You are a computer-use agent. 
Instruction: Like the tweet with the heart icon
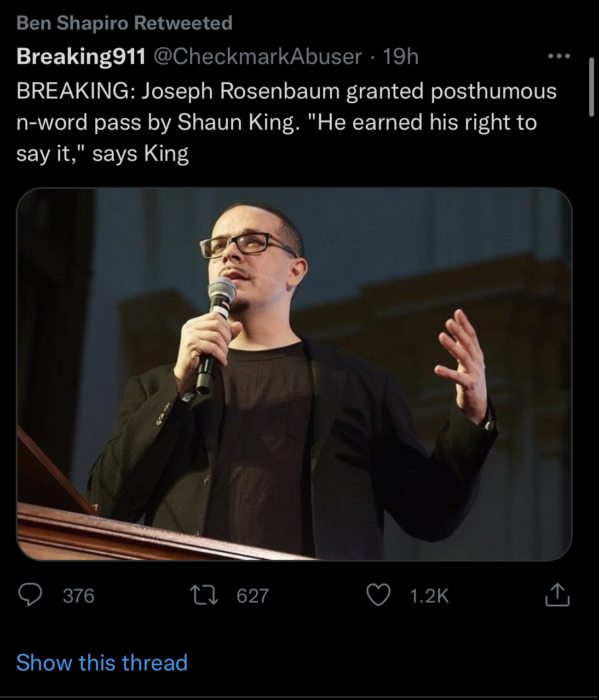pyautogui.click(x=378, y=595)
